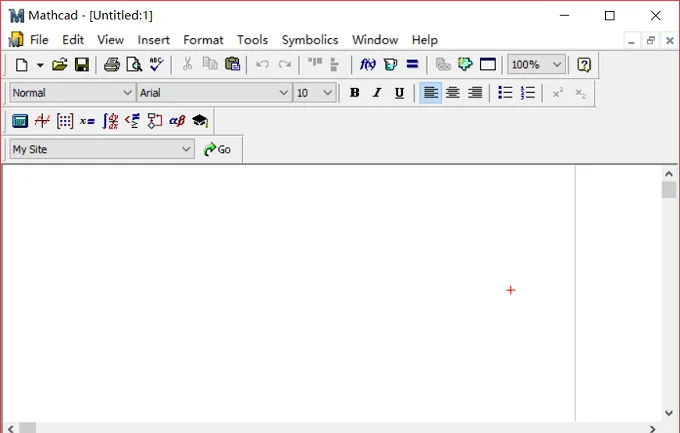Image resolution: width=680 pixels, height=433 pixels.
Task: Minimize the inner document window
Action: [x=631, y=41]
